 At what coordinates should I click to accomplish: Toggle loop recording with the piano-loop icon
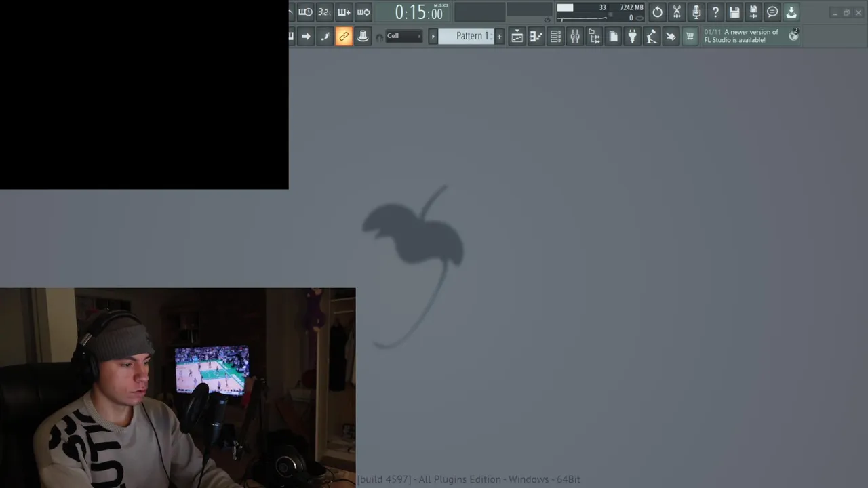point(363,12)
